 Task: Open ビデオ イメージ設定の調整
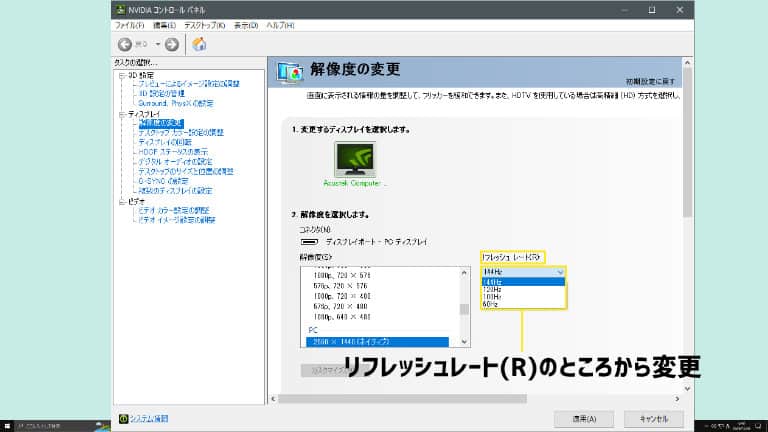[x=177, y=220]
